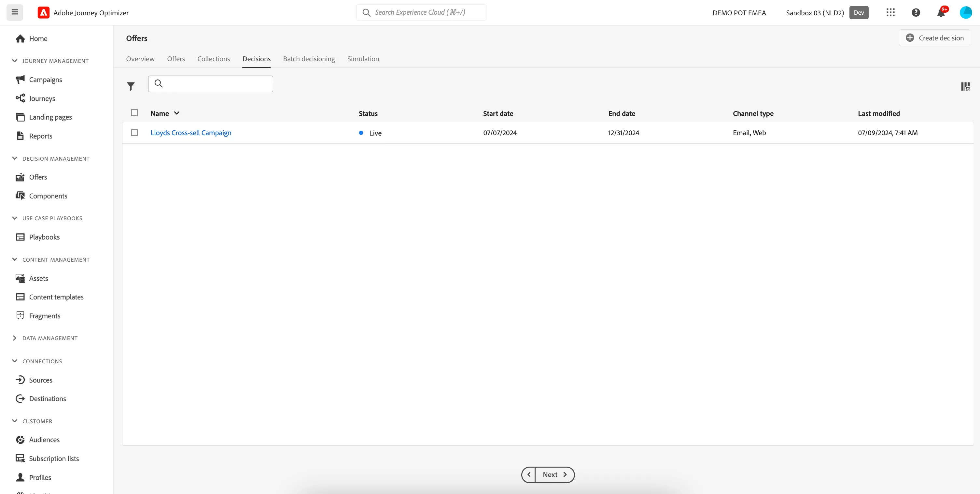Click the Adobe Journey Optimizer logo
This screenshot has width=980, height=494.
pyautogui.click(x=43, y=13)
